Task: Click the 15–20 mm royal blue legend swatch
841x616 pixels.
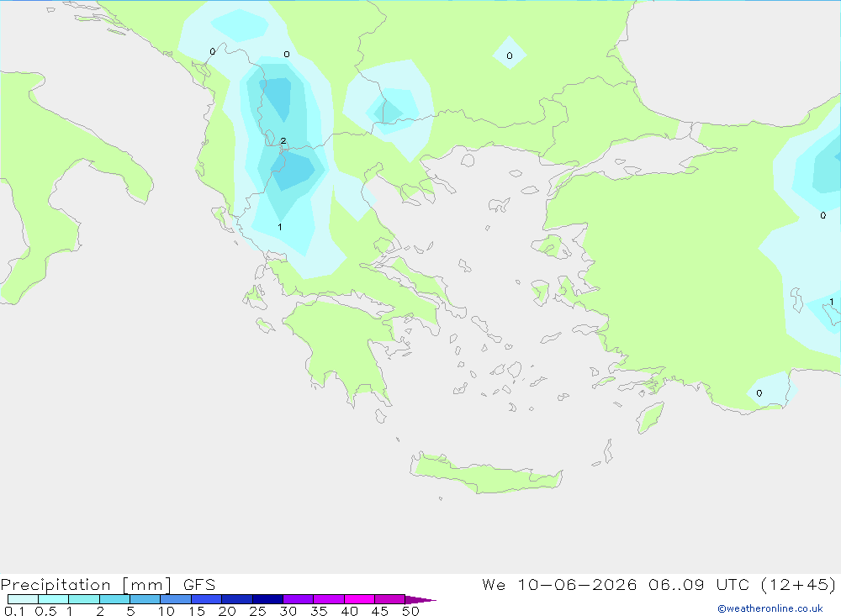Action: click(x=207, y=599)
